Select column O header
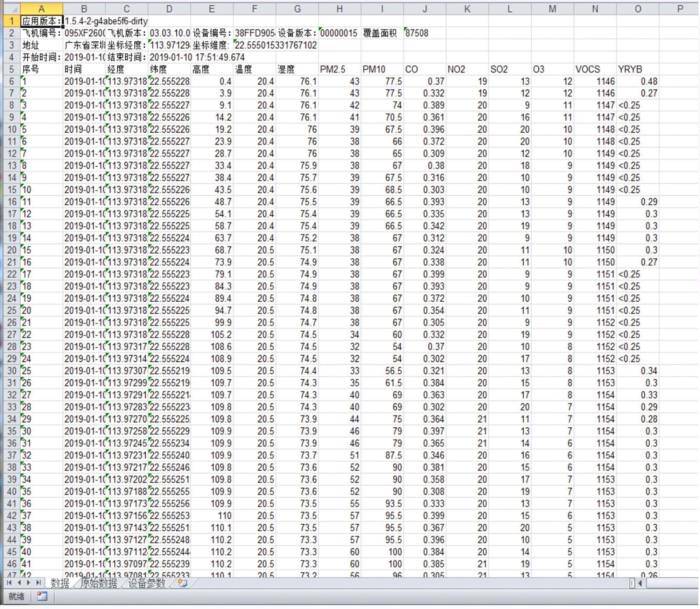700x609 pixels. click(x=638, y=9)
